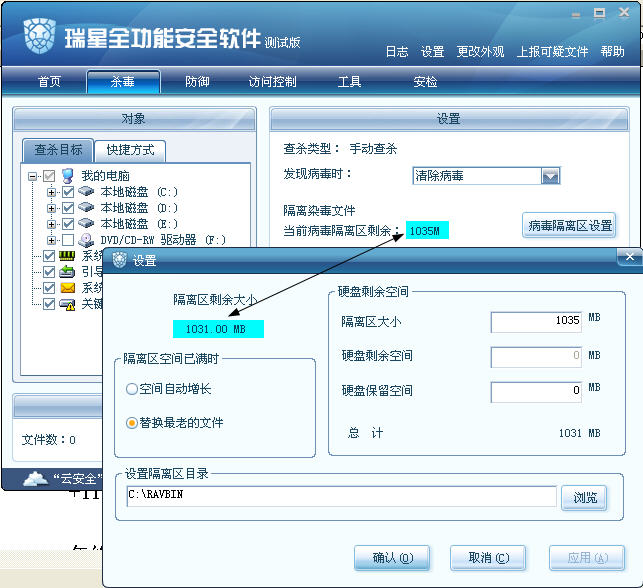643x588 pixels.
Task: Select the 空间自动增长 radio button
Action: pyautogui.click(x=132, y=389)
